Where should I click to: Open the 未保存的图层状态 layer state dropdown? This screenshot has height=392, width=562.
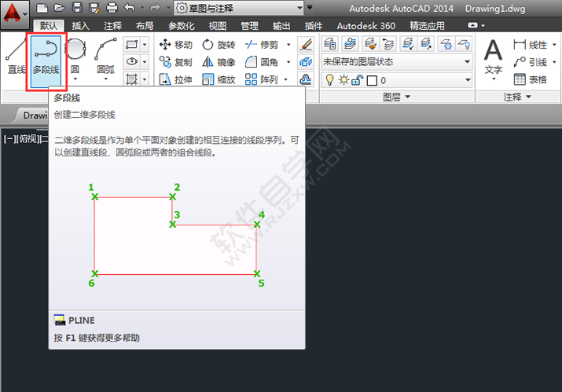[395, 61]
